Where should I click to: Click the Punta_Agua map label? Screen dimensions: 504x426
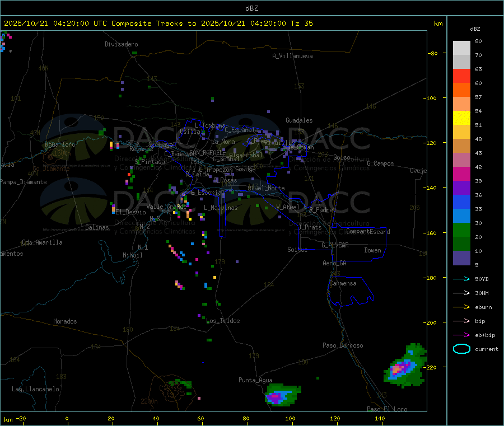(255, 380)
